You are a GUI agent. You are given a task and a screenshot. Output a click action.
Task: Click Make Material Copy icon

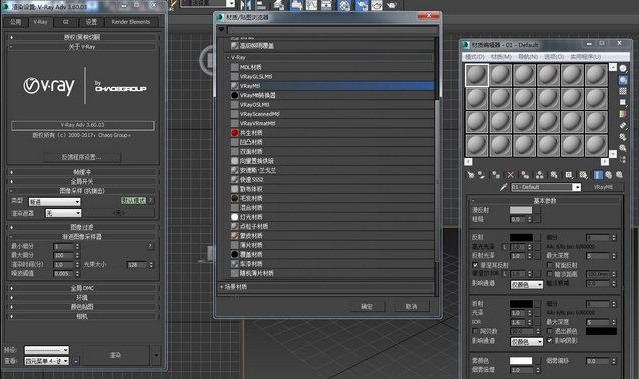tap(525, 175)
